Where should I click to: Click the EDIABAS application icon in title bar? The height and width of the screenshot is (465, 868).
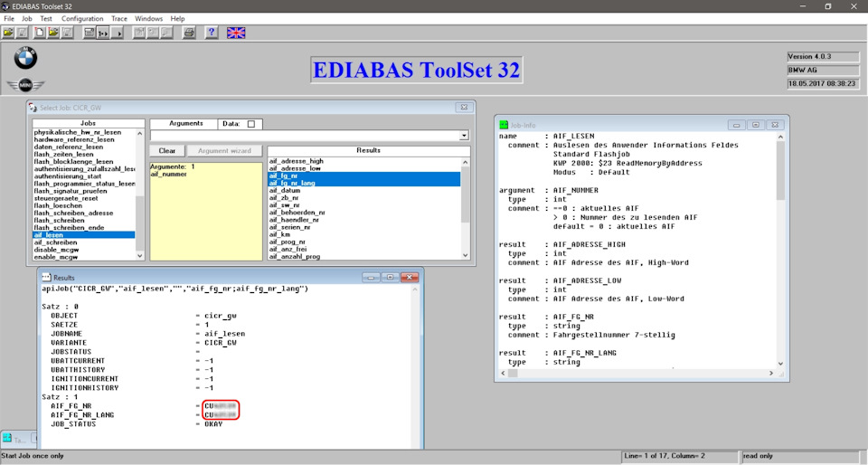5,6
